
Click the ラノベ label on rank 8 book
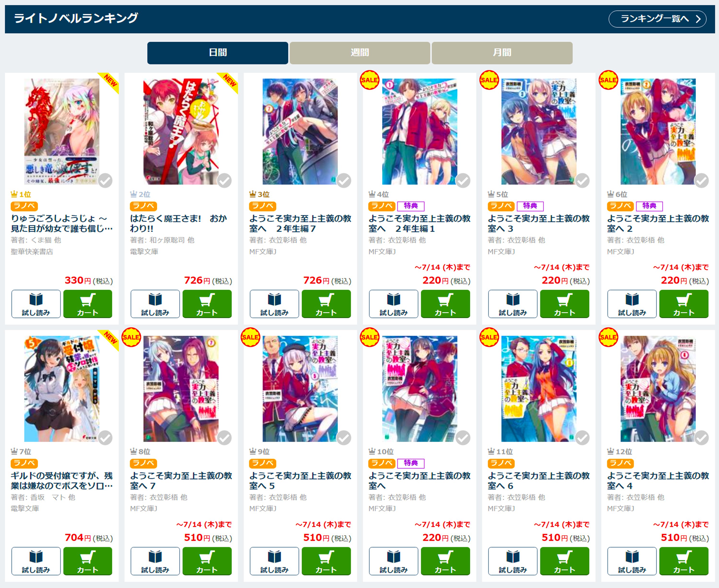pyautogui.click(x=143, y=463)
